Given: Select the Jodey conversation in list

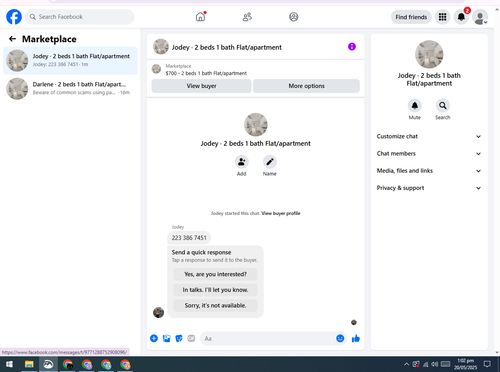Looking at the screenshot, I should coord(70,60).
